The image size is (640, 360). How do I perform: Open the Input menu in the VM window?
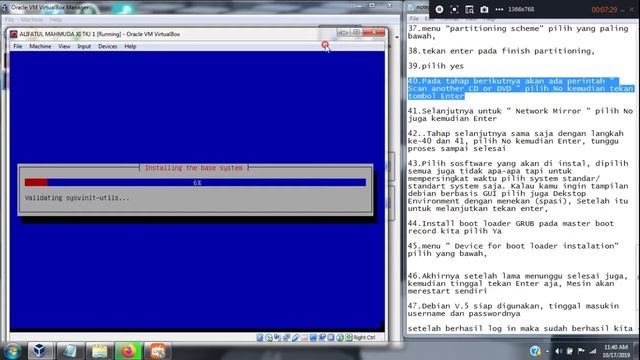coord(84,47)
